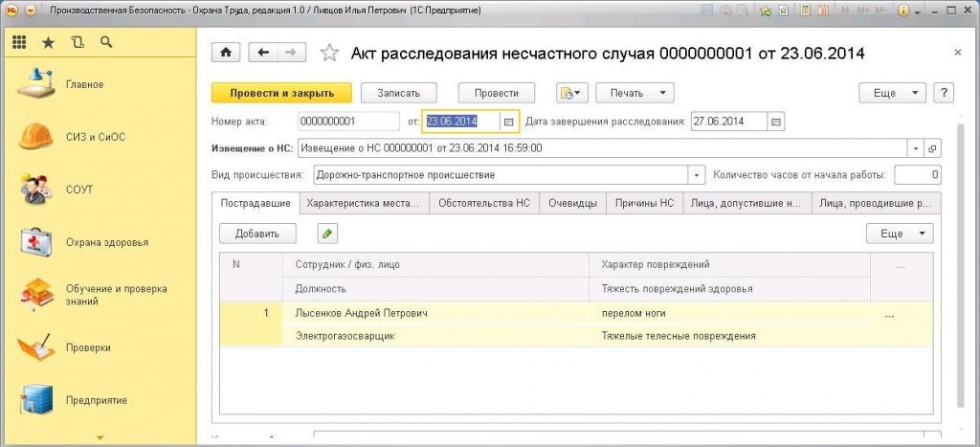Click the Номер акта input field
The height and width of the screenshot is (447, 980).
coord(348,122)
